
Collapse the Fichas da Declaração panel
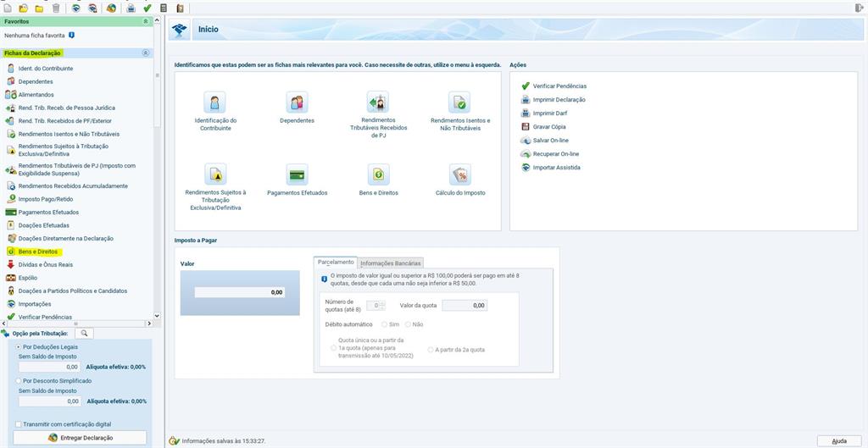coord(145,53)
